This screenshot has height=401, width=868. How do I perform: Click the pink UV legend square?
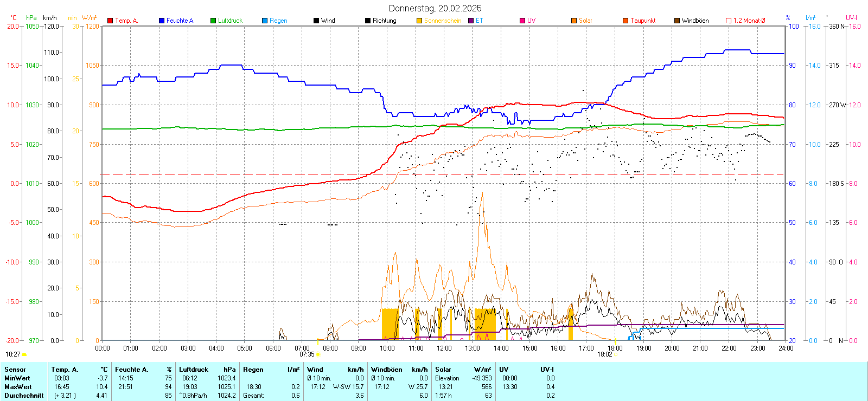click(522, 21)
